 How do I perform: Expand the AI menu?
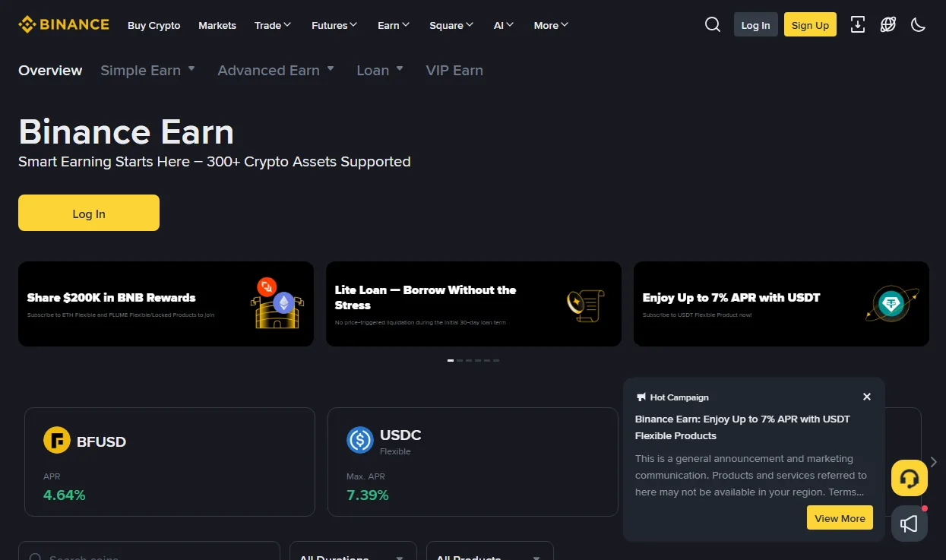(x=504, y=25)
